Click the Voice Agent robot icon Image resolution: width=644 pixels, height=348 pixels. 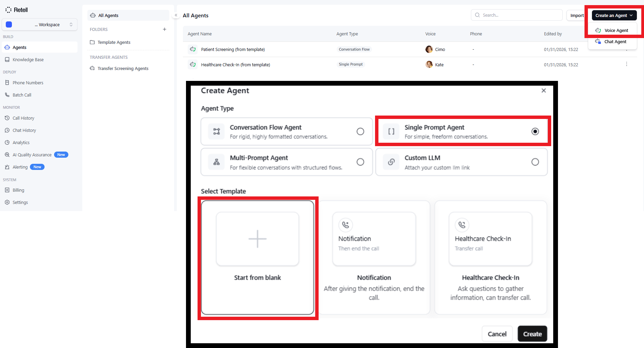point(598,30)
